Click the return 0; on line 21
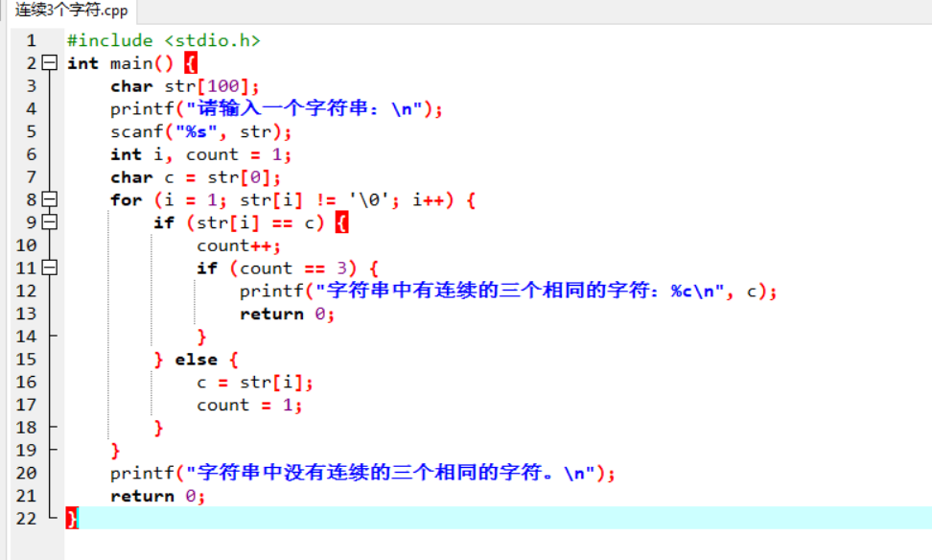The height and width of the screenshot is (560, 932). coord(157,496)
